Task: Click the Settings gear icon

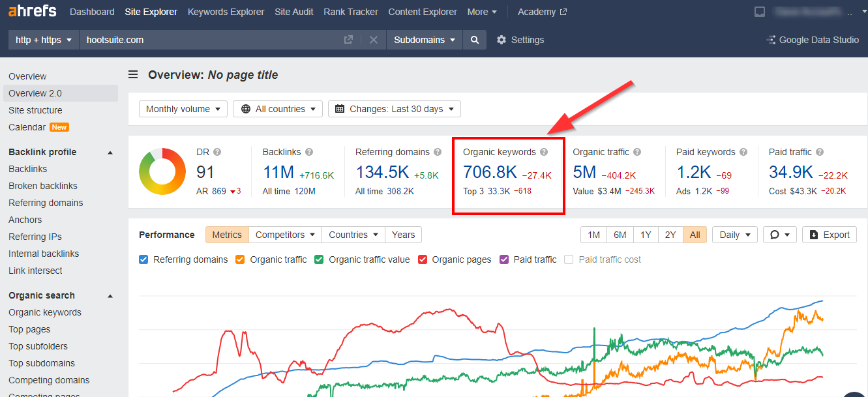Action: point(501,40)
